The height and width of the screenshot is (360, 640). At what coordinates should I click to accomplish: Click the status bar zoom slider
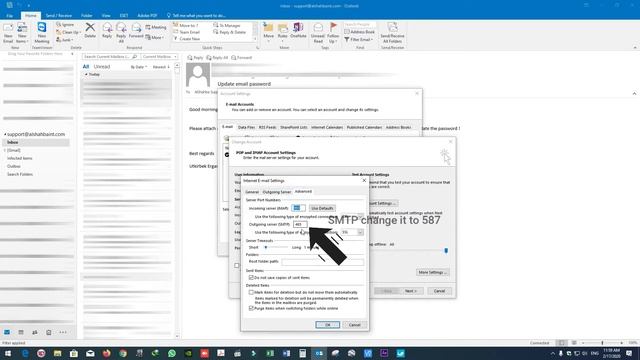(x=602, y=343)
